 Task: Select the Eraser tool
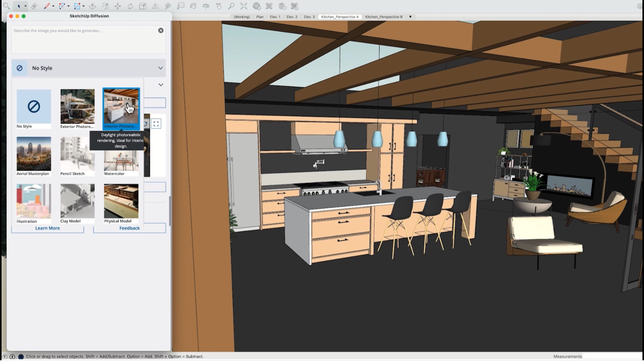pyautogui.click(x=35, y=6)
